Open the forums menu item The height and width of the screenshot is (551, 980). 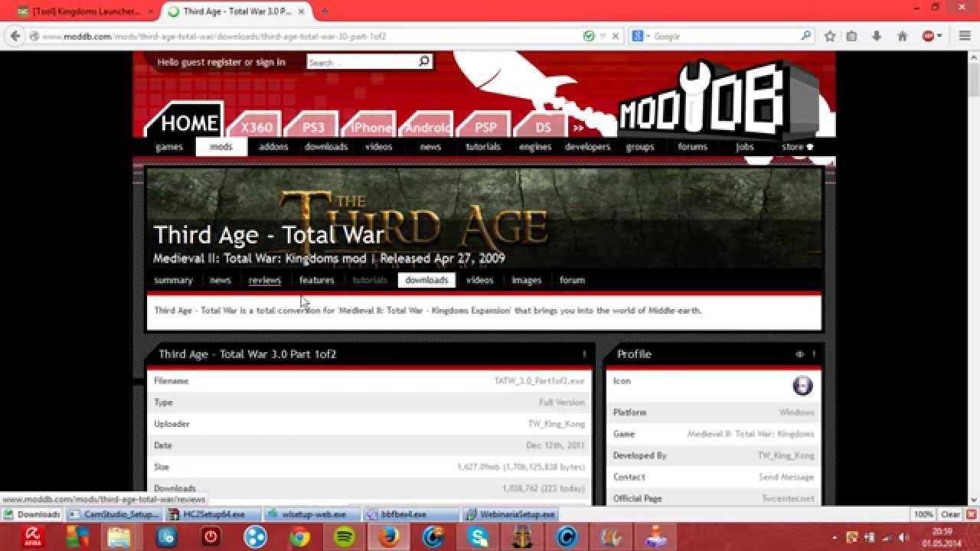coord(692,147)
